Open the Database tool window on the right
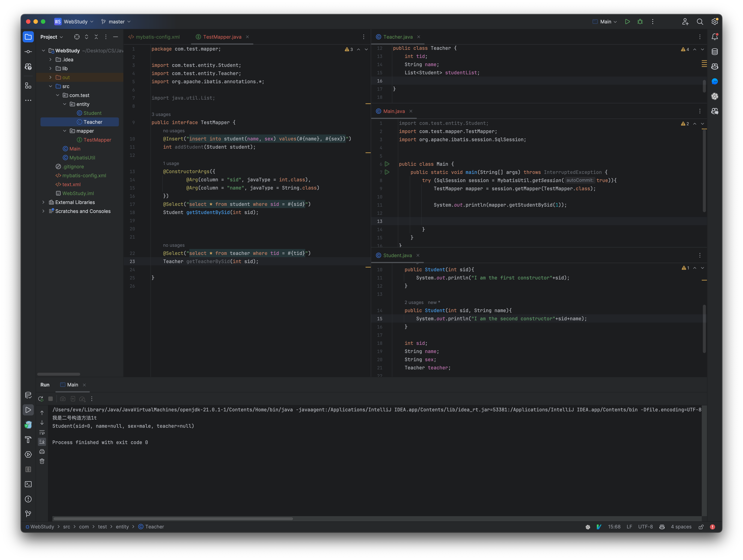 (715, 51)
